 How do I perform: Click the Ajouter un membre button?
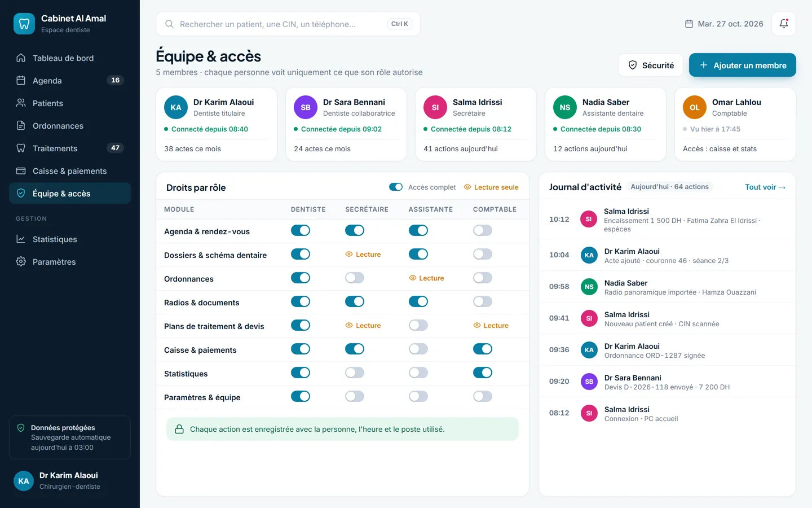tap(743, 65)
